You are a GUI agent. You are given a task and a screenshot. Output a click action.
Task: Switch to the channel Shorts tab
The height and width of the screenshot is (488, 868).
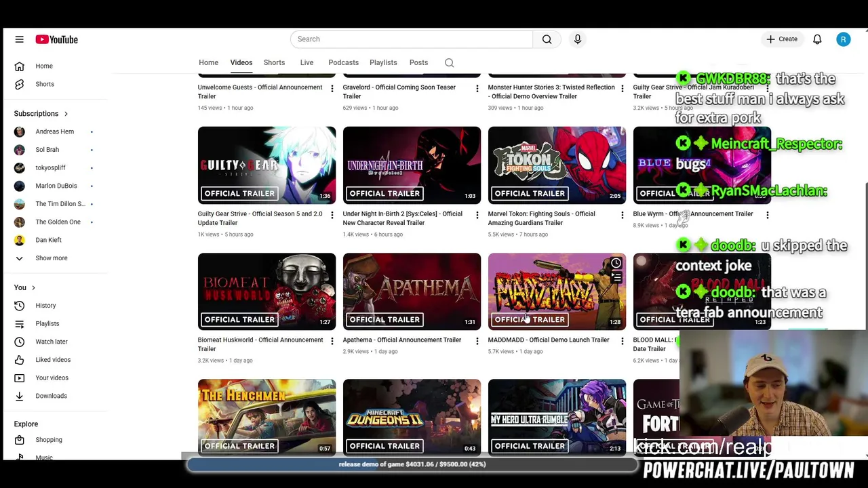pyautogui.click(x=274, y=62)
